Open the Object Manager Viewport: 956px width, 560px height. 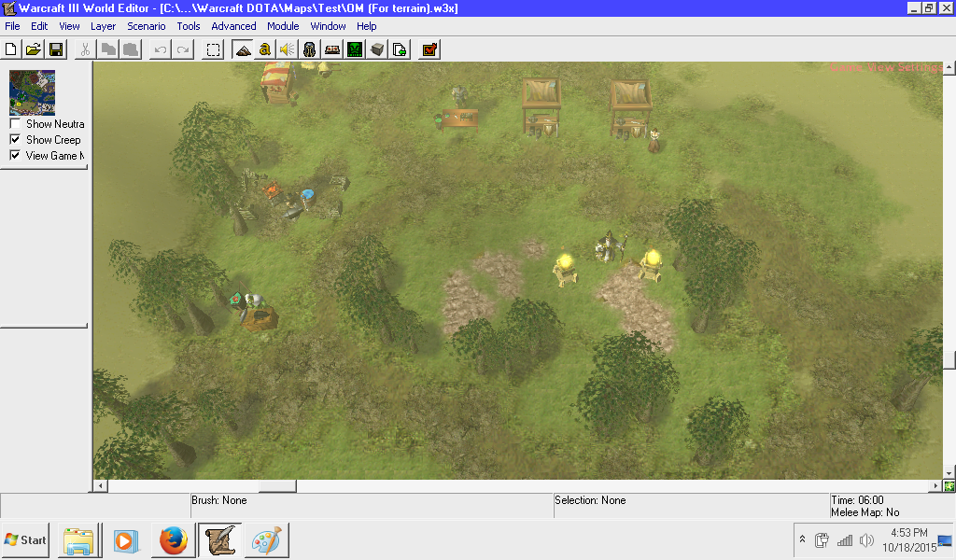(x=377, y=49)
